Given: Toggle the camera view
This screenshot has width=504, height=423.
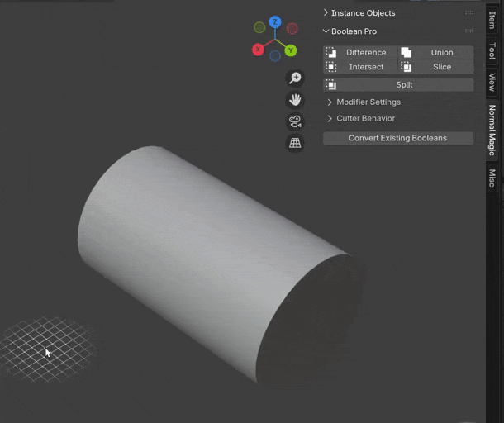Looking at the screenshot, I should [x=295, y=121].
